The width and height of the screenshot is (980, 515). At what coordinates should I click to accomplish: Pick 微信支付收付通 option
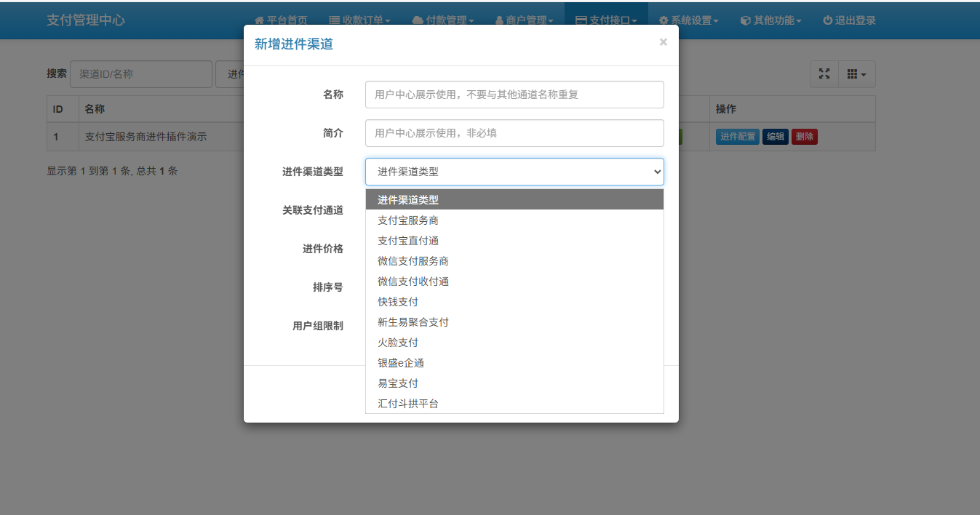413,282
